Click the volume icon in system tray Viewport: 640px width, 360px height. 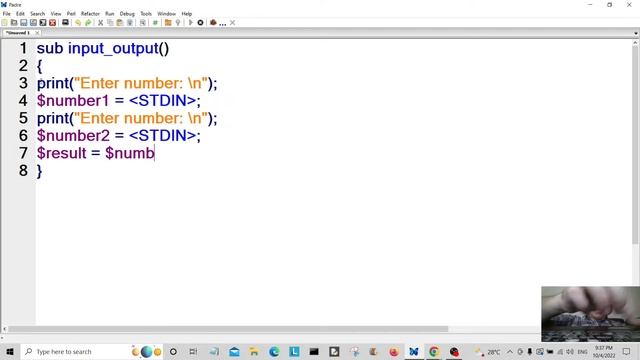570,351
